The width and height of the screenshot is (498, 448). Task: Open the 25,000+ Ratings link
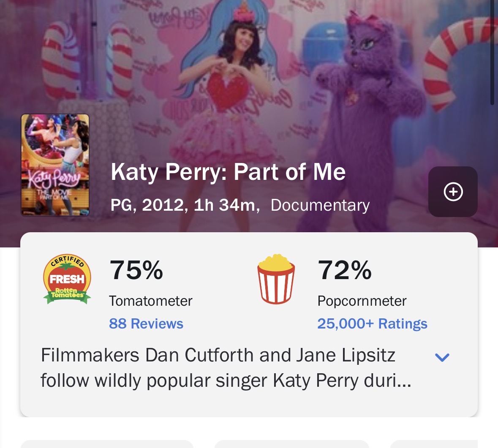click(372, 323)
